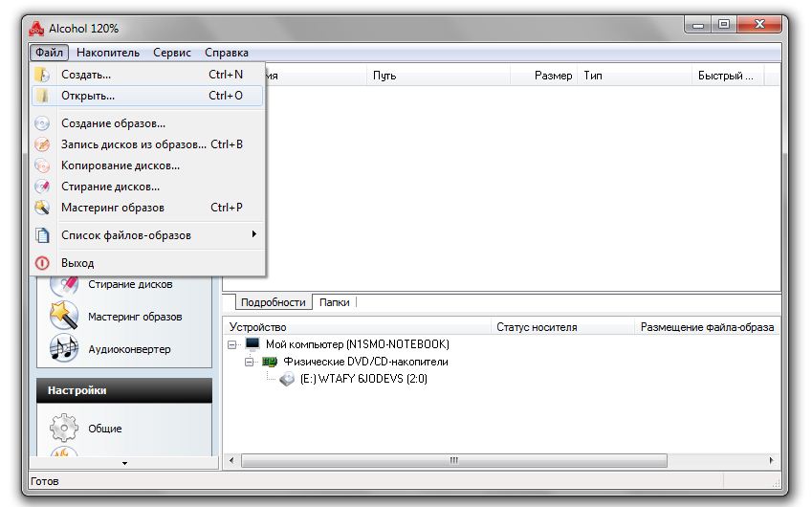
Task: Switch to the Подробности tab
Action: 273,302
